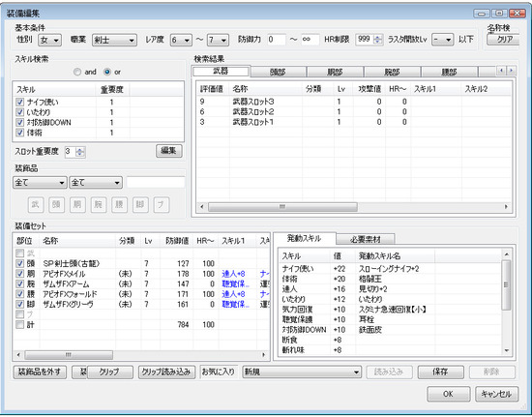Expand the 職業 剣士 class dropdown
The height and width of the screenshot is (417, 532).
coord(115,40)
